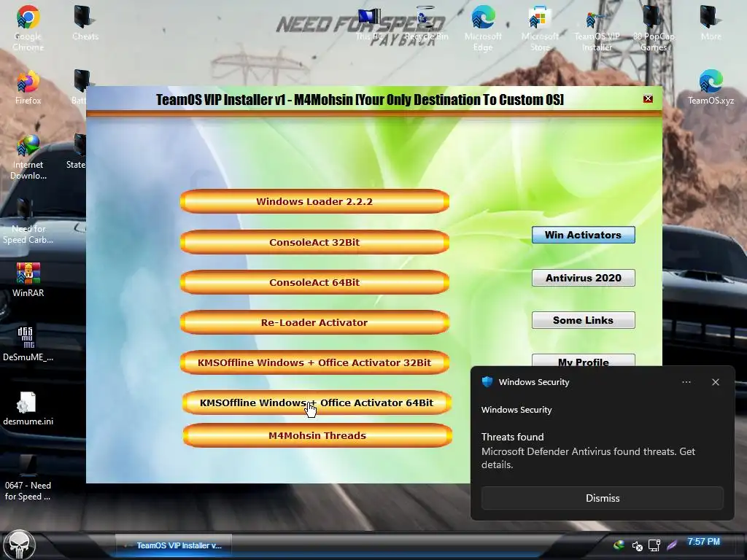Close the Windows Security notification
The height and width of the screenshot is (560, 747).
pos(715,382)
